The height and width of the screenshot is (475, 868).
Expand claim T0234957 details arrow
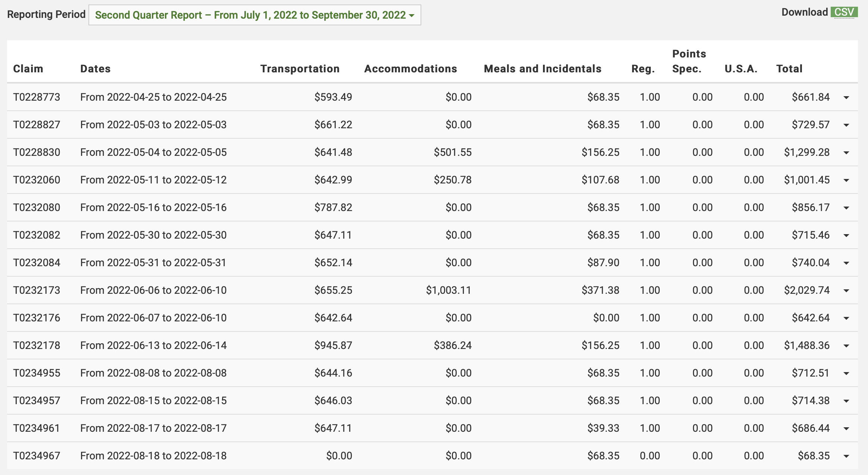point(846,401)
